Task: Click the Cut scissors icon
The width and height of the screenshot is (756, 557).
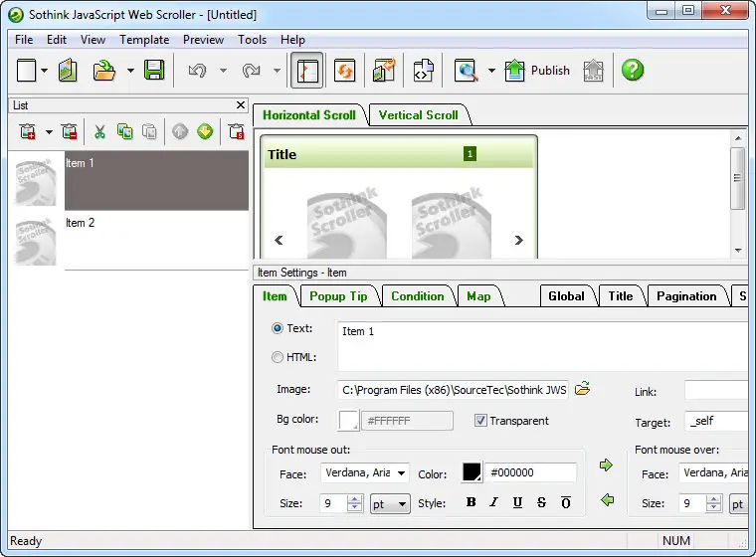Action: tap(99, 131)
